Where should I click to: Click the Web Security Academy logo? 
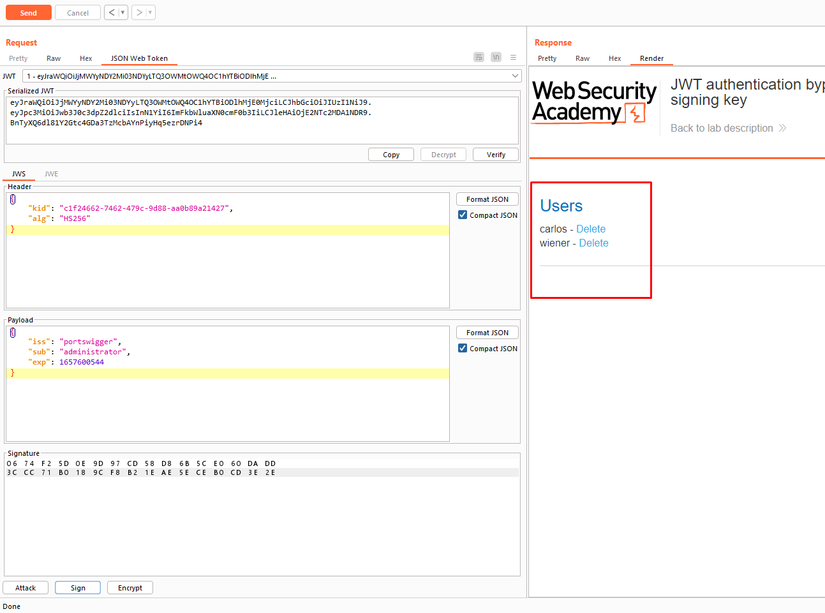pos(594,102)
